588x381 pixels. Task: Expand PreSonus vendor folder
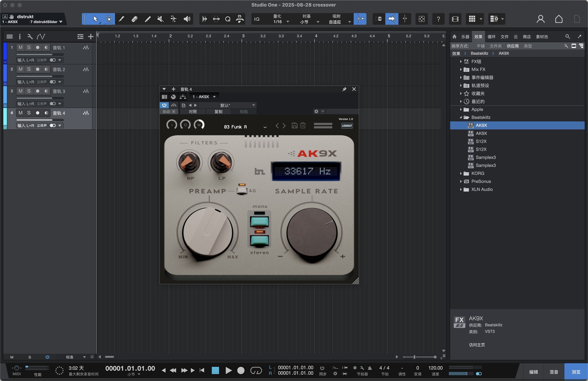pyautogui.click(x=461, y=181)
